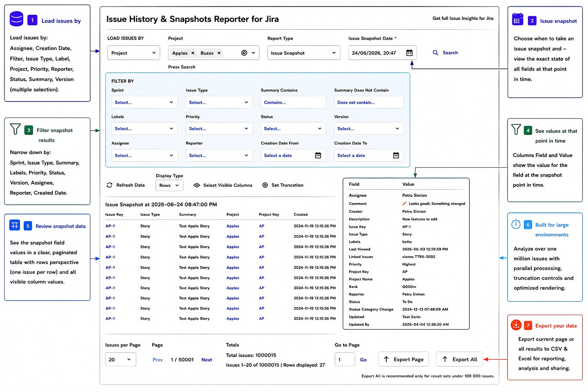Click the Creation Date To field
Screen dimensions: 588x392
(369, 155)
